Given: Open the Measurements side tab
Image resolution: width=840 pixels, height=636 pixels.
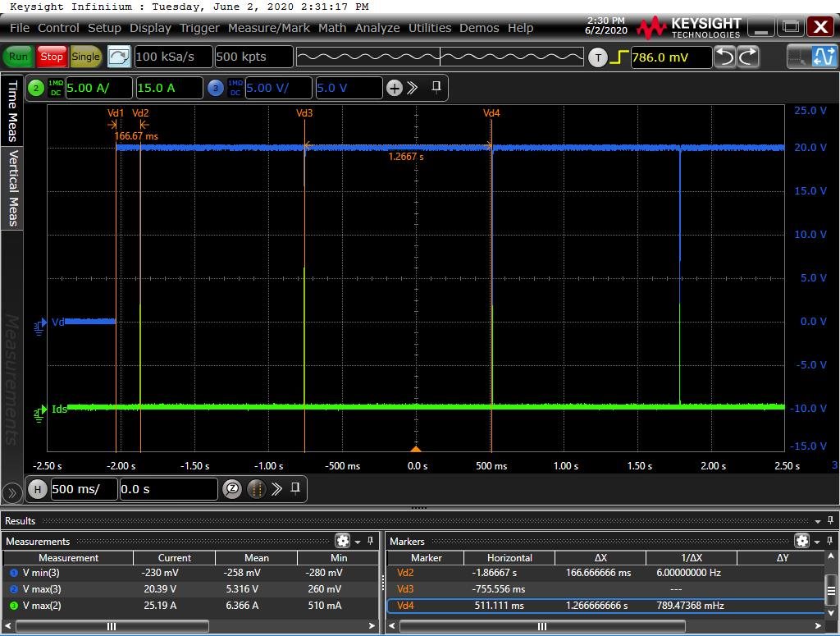Looking at the screenshot, I should pos(11,379).
